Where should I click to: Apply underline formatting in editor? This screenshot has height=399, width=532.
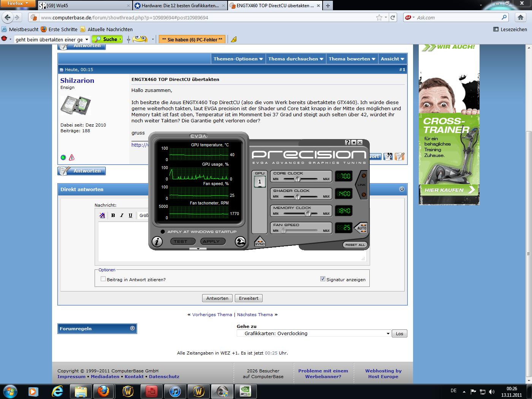tap(130, 215)
